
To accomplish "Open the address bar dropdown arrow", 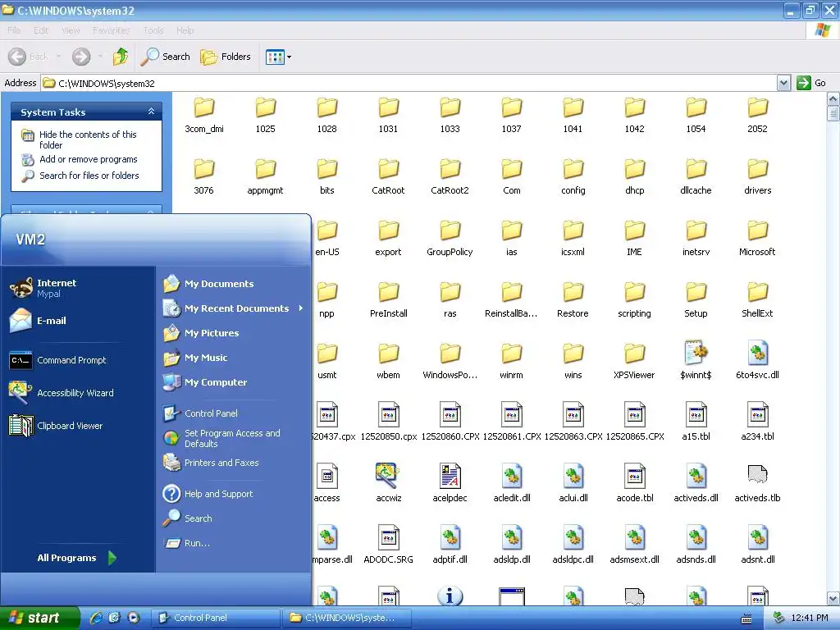I will pos(783,83).
